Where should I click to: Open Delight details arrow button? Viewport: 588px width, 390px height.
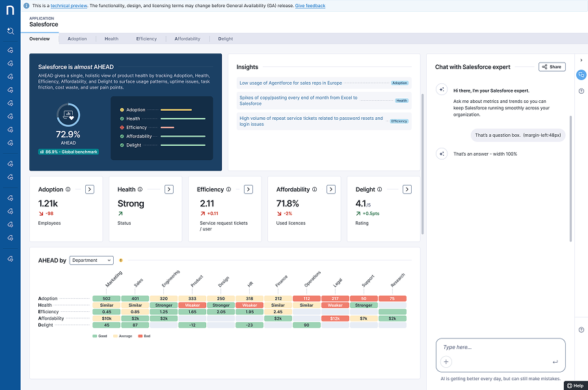coord(407,189)
